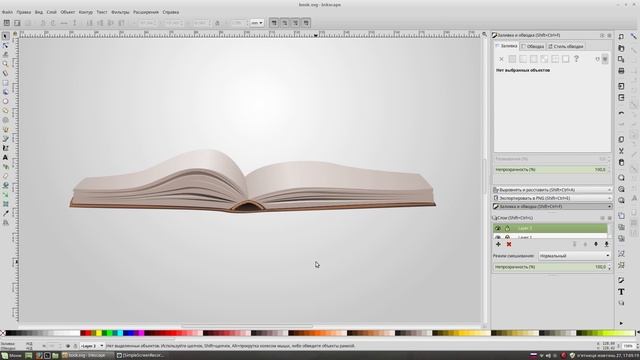
Task: Open the Layer 2 dropdown in status bar
Action: click(x=92, y=346)
